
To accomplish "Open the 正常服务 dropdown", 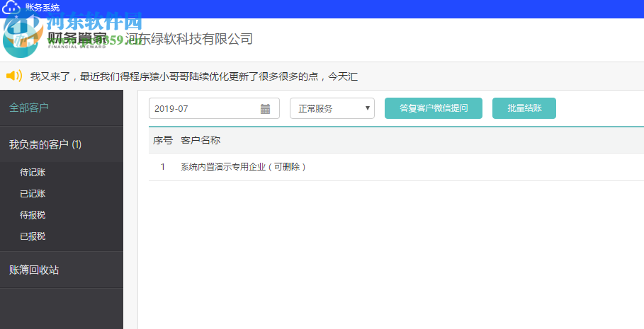I will tap(332, 108).
